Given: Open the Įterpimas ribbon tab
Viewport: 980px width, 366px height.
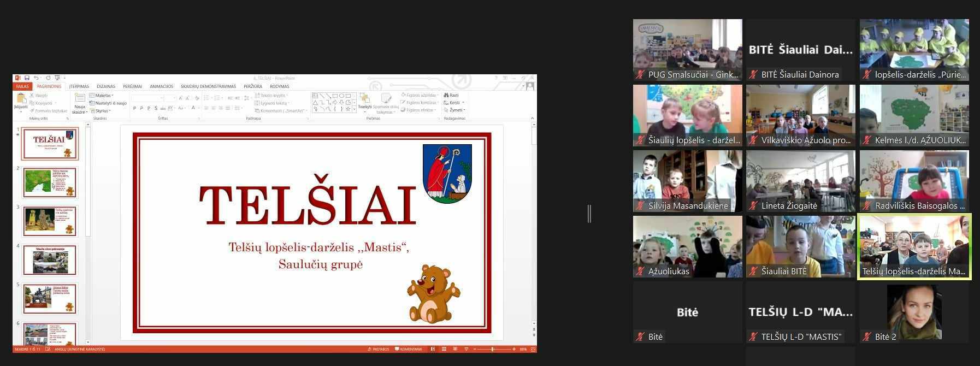Looking at the screenshot, I should coord(79,86).
